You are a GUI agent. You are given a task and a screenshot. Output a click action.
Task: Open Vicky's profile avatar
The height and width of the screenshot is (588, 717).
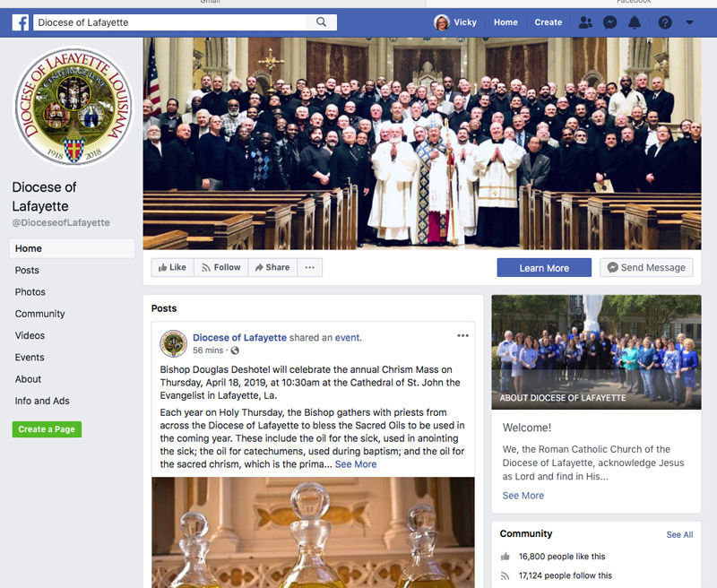click(441, 22)
